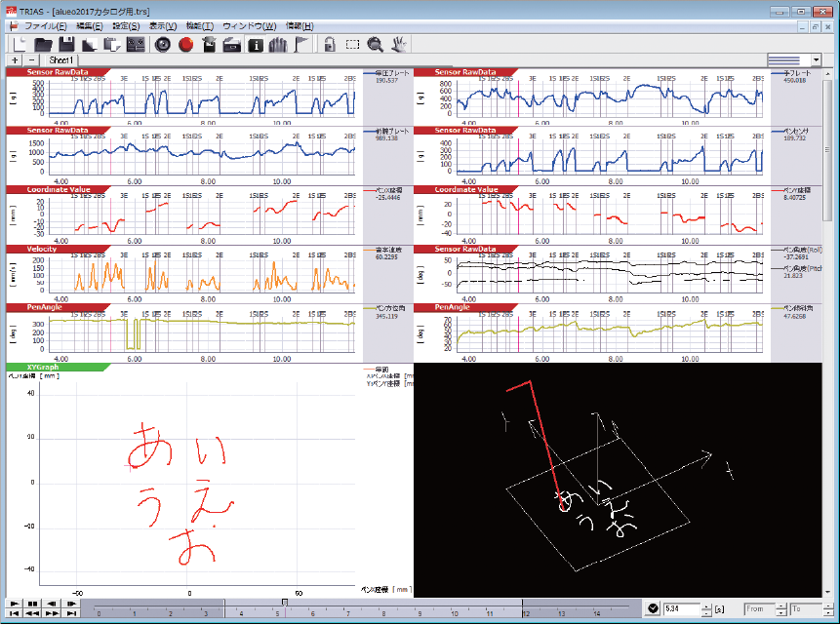Select the magnifier zoom tool
Screen dimensions: 840x625
click(x=376, y=44)
